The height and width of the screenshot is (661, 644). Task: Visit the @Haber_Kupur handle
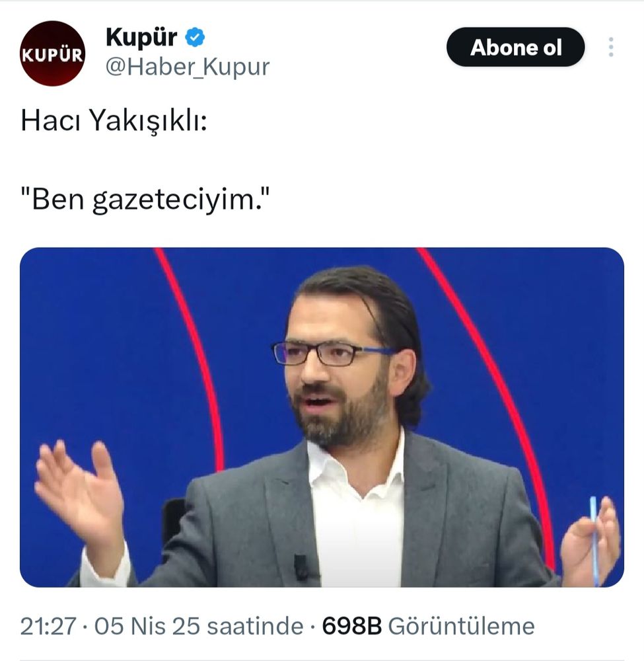[188, 67]
